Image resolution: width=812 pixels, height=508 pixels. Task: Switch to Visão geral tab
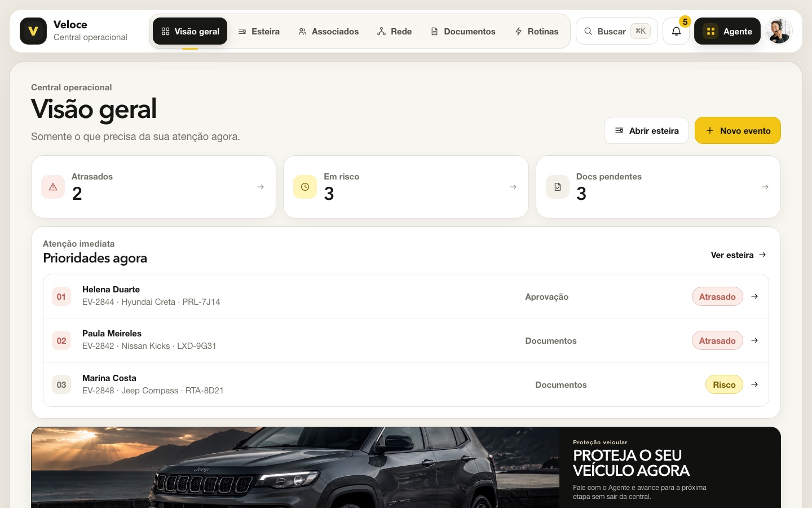coord(190,31)
